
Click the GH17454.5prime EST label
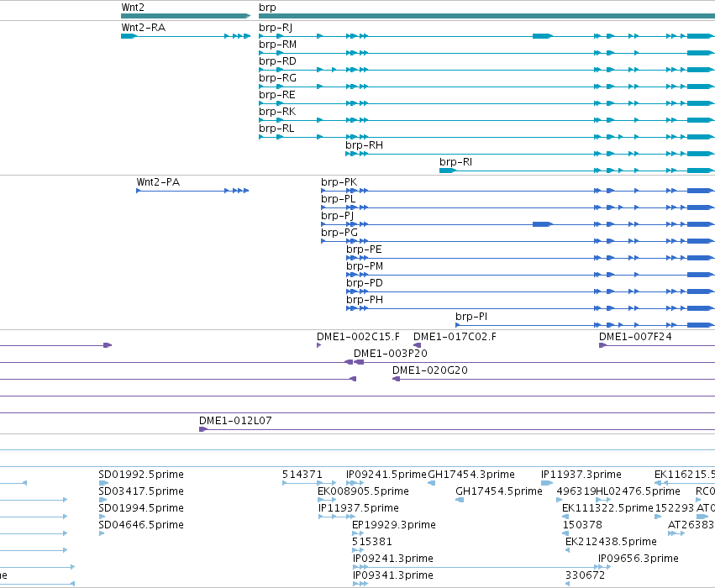(499, 492)
